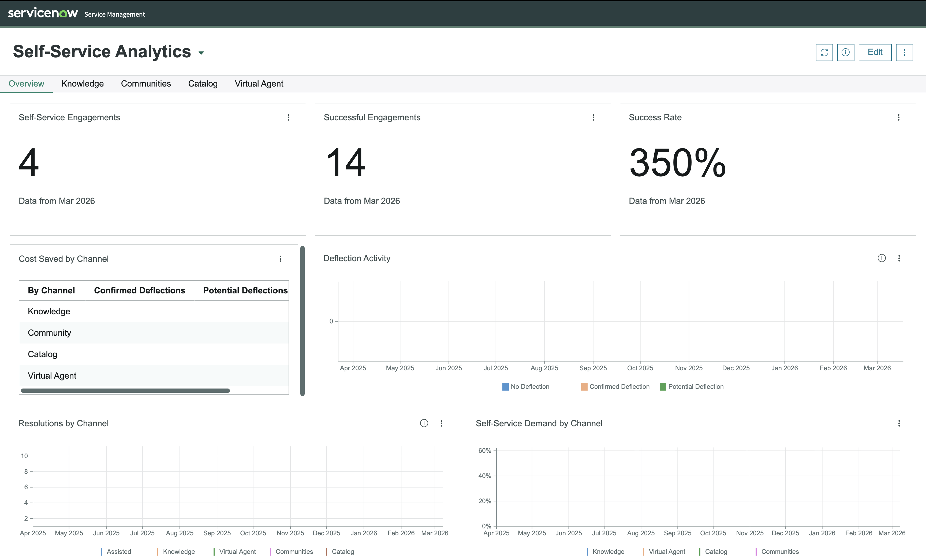Viewport: 926px width, 560px height.
Task: Click horizontal scrollbar in Cost Saved table
Action: pyautogui.click(x=125, y=390)
